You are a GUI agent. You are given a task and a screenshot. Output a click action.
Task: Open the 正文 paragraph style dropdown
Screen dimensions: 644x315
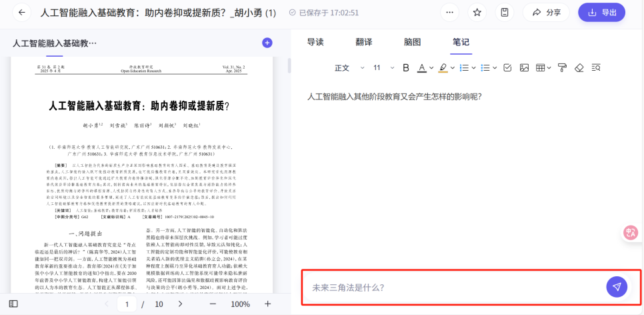(x=349, y=68)
